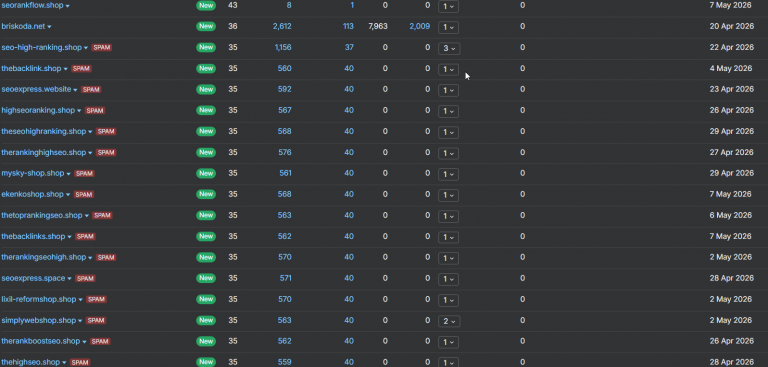
Task: Open the 8 value for seorankflow.shop
Action: tap(289, 5)
